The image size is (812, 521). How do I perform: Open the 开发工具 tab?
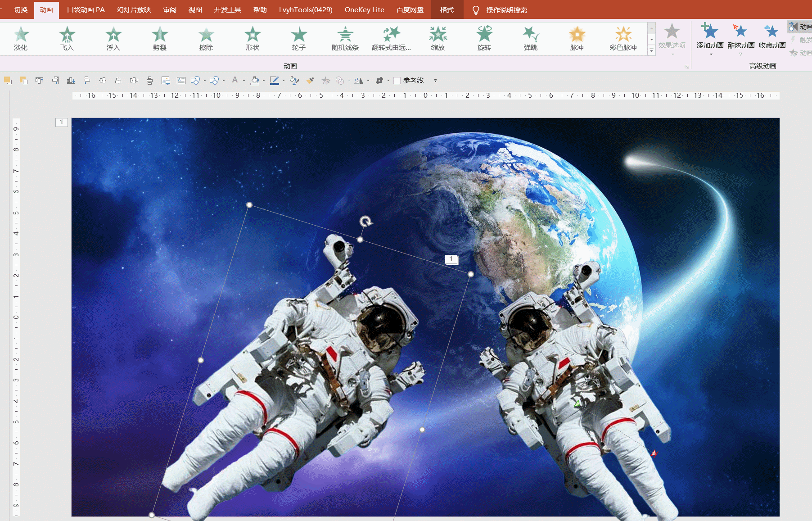click(x=228, y=9)
